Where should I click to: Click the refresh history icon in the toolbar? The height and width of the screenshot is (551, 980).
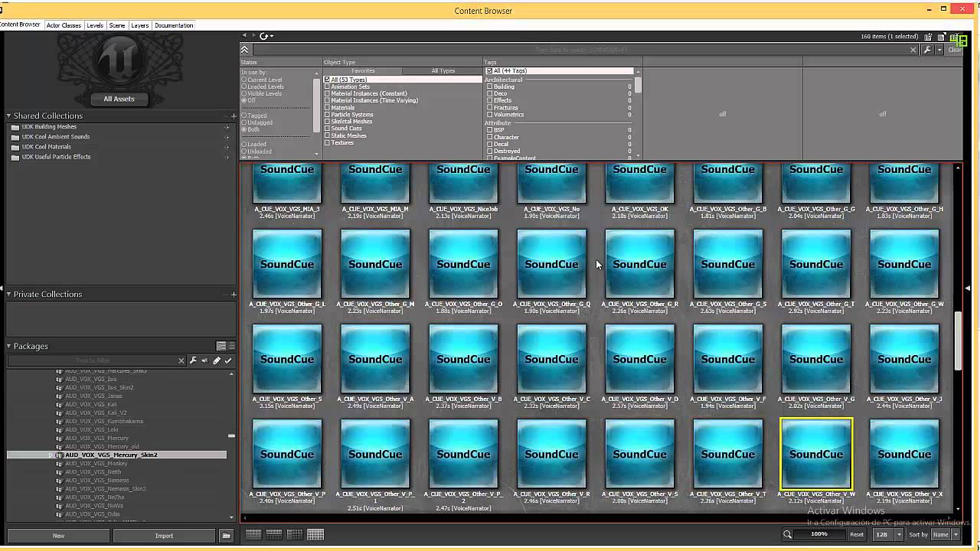point(264,36)
